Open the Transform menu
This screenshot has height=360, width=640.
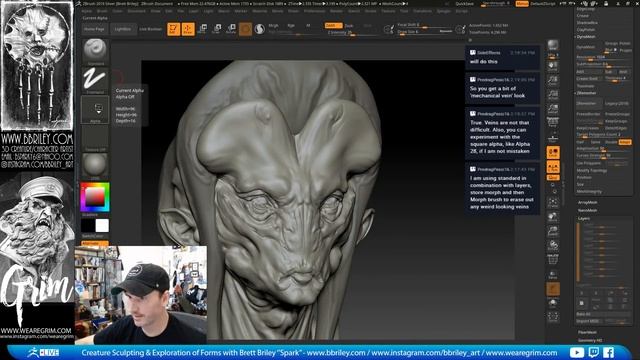(422, 11)
